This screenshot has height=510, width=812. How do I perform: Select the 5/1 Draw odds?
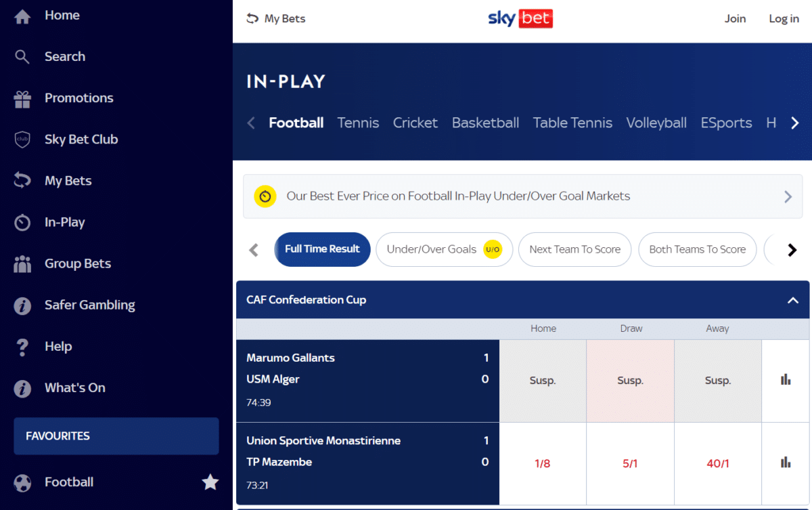pos(630,464)
